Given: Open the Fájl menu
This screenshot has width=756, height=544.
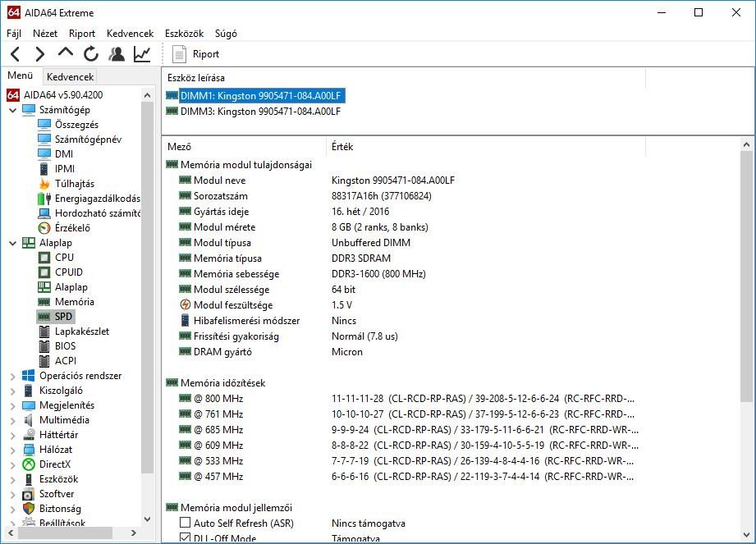Looking at the screenshot, I should pyautogui.click(x=14, y=34).
